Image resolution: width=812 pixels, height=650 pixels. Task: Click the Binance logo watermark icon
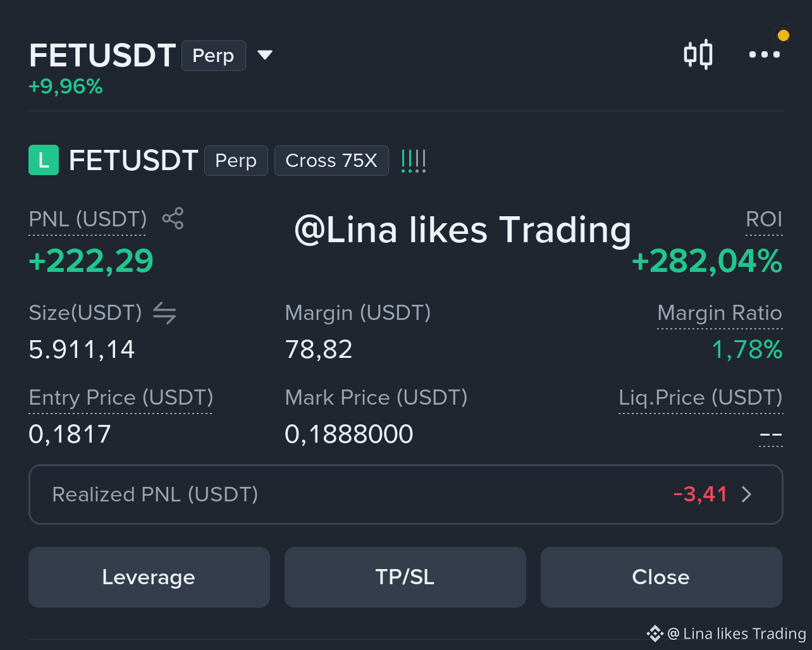pos(655,633)
